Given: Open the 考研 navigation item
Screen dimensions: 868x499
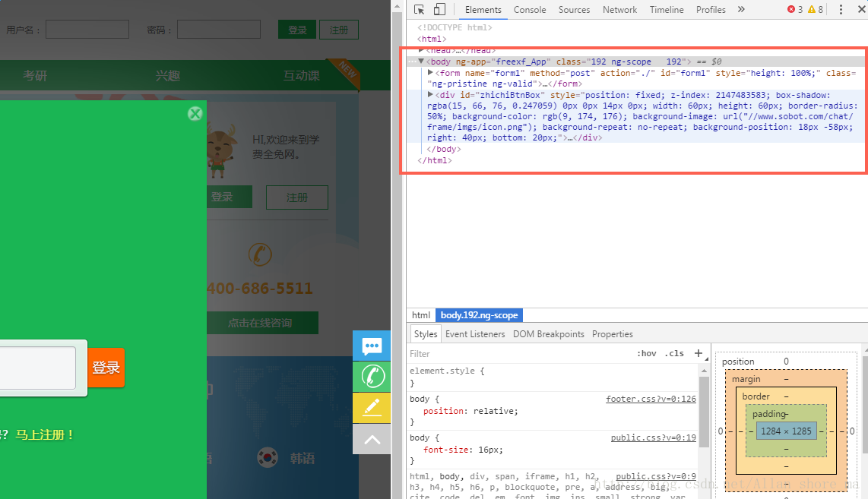Looking at the screenshot, I should click(x=35, y=76).
